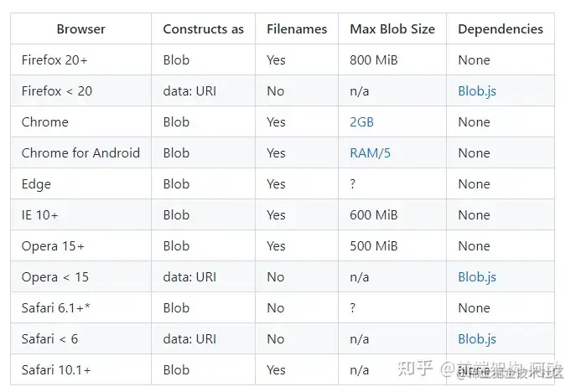Click the Max Blob Size column header
This screenshot has height=392, width=576.
click(x=392, y=28)
